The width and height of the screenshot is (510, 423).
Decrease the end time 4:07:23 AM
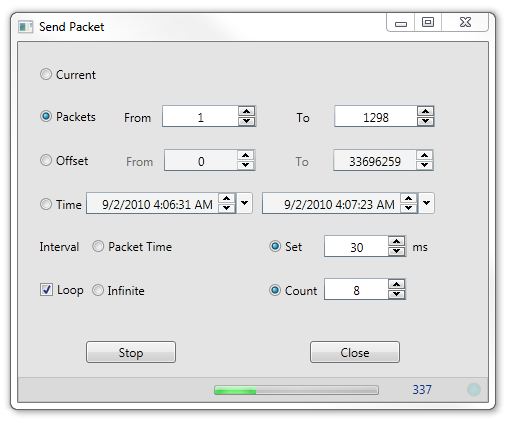tap(409, 208)
